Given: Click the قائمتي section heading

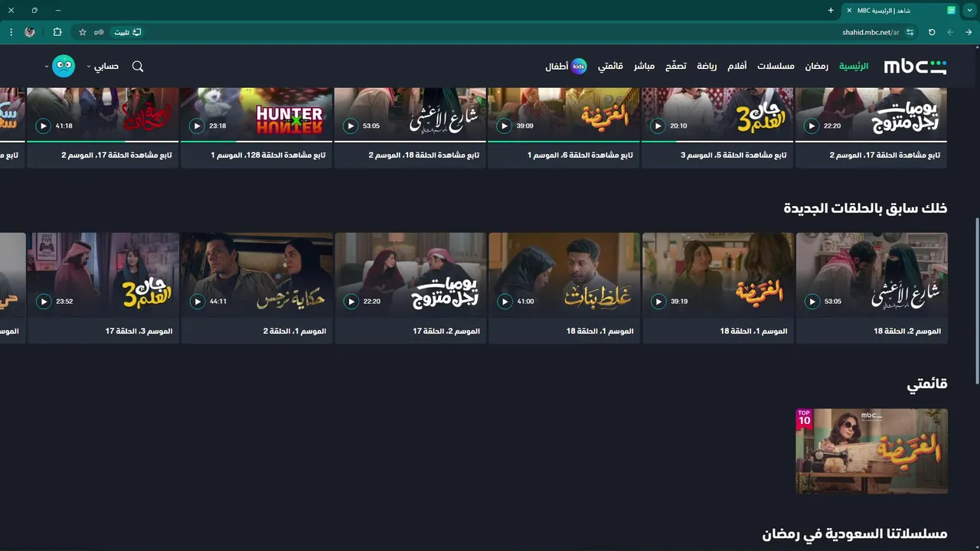Looking at the screenshot, I should point(927,384).
